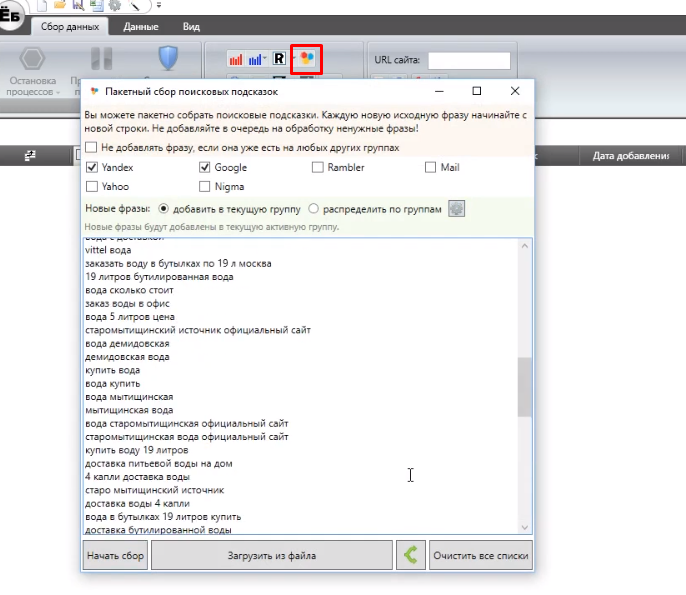Open the Вид ribbon tab
686x595 pixels.
pyautogui.click(x=191, y=27)
